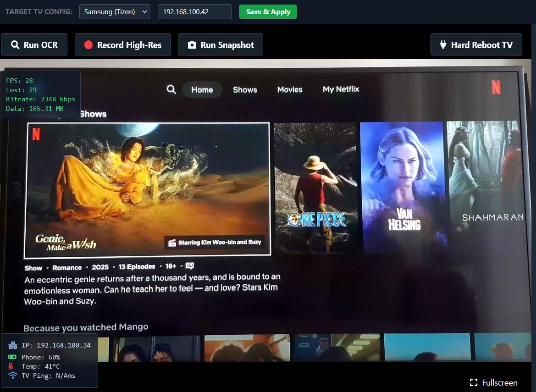Click the phone battery icon
The width and height of the screenshot is (536, 392).
[x=13, y=357]
